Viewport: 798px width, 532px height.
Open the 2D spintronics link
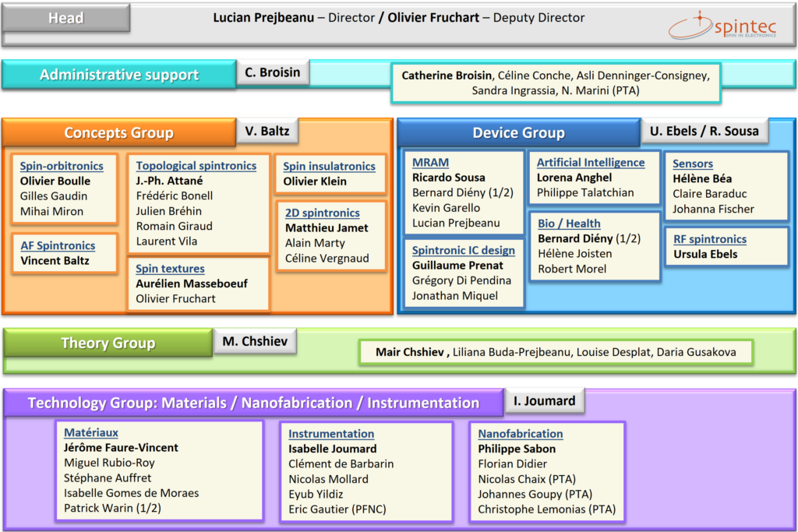tap(322, 213)
